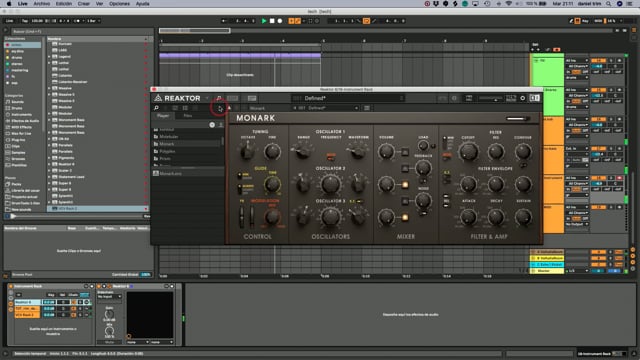Open the Sidechain No Input dropdown
Screen dimensions: 640x360
pyautogui.click(x=109, y=297)
